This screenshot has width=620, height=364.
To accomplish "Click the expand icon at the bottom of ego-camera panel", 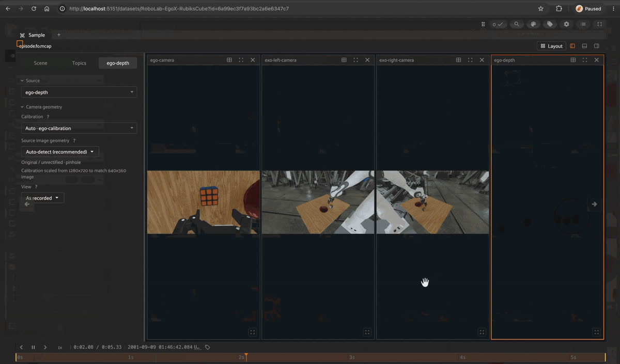I will click(x=252, y=333).
